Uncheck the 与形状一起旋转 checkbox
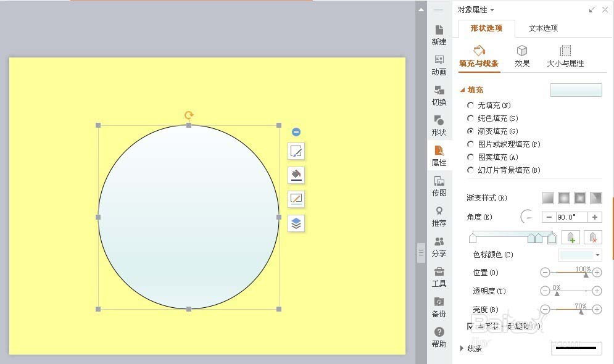614x364 pixels. click(x=469, y=326)
